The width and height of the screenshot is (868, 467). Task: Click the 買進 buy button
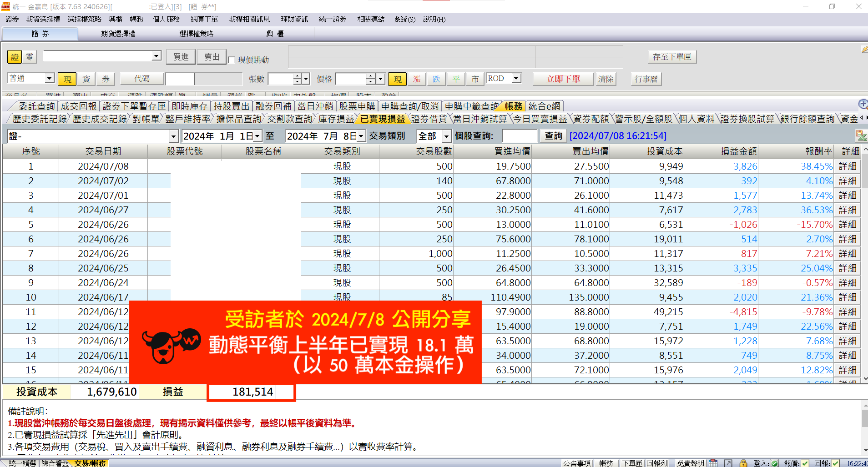click(x=181, y=57)
